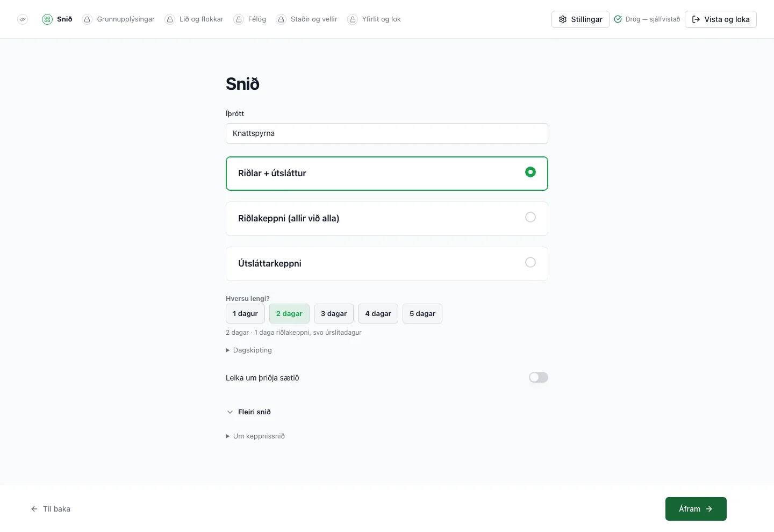Click the app logo icon at top left
Viewport: 774px width, 532px height.
[x=23, y=19]
